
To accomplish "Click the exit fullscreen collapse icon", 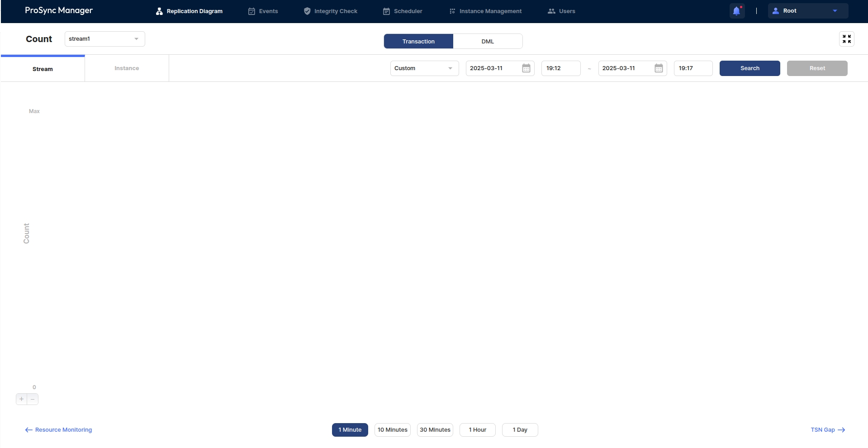I will (x=846, y=39).
